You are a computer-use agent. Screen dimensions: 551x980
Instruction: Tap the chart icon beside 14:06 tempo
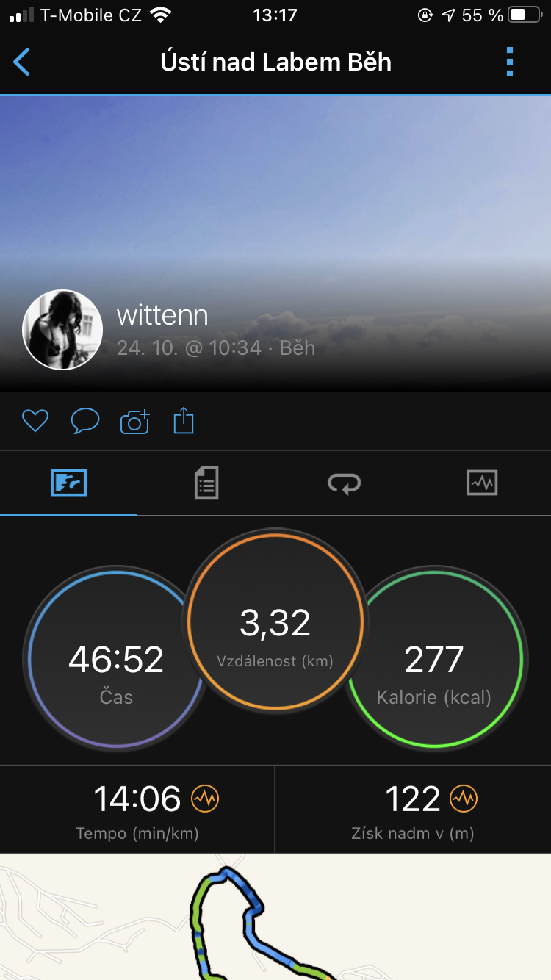click(x=205, y=797)
